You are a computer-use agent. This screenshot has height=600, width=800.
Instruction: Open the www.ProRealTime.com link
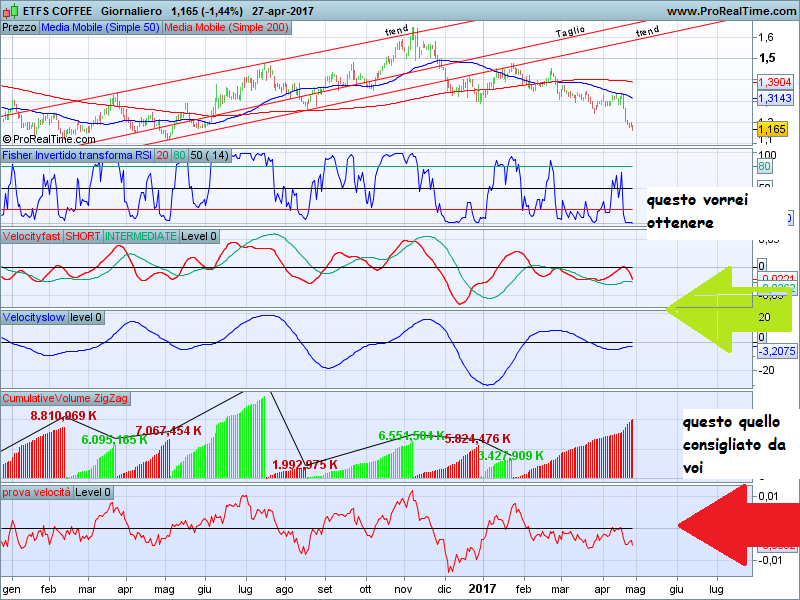point(732,11)
